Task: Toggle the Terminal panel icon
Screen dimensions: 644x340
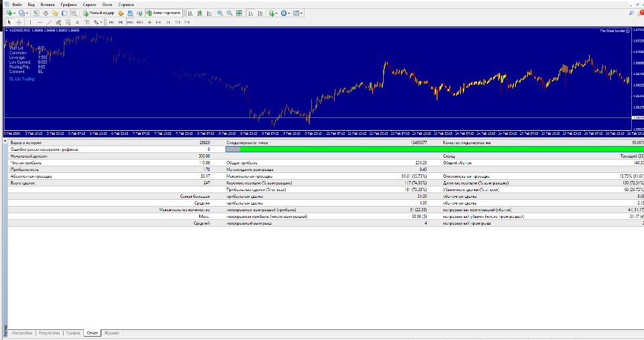Action: pos(64,13)
